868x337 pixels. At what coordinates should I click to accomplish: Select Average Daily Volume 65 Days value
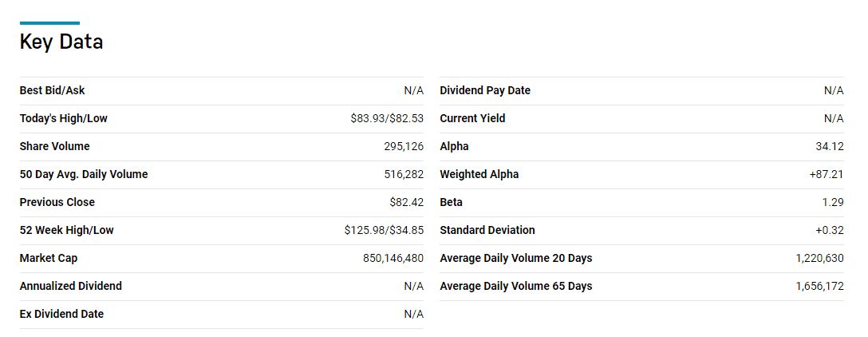[x=820, y=286]
